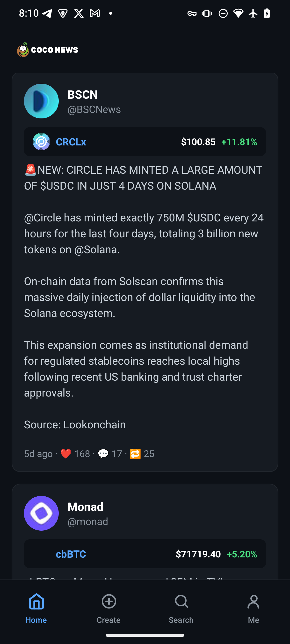Viewport: 290px width, 644px height.
Task: Open the Create plus icon
Action: pos(109,602)
